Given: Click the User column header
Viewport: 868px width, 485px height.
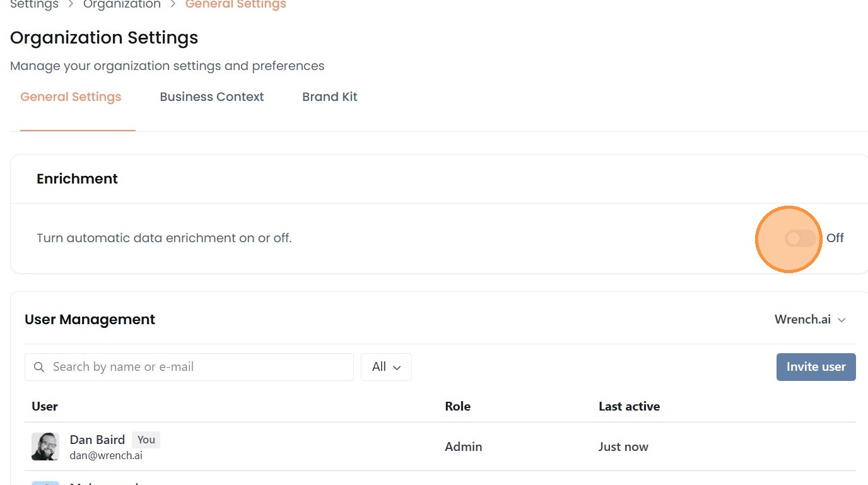Looking at the screenshot, I should pos(45,407).
